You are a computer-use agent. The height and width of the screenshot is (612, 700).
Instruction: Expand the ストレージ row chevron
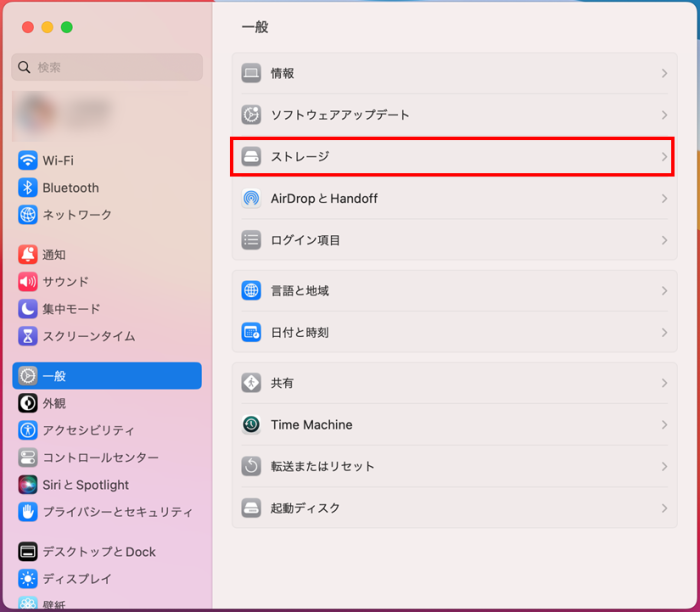tap(664, 157)
